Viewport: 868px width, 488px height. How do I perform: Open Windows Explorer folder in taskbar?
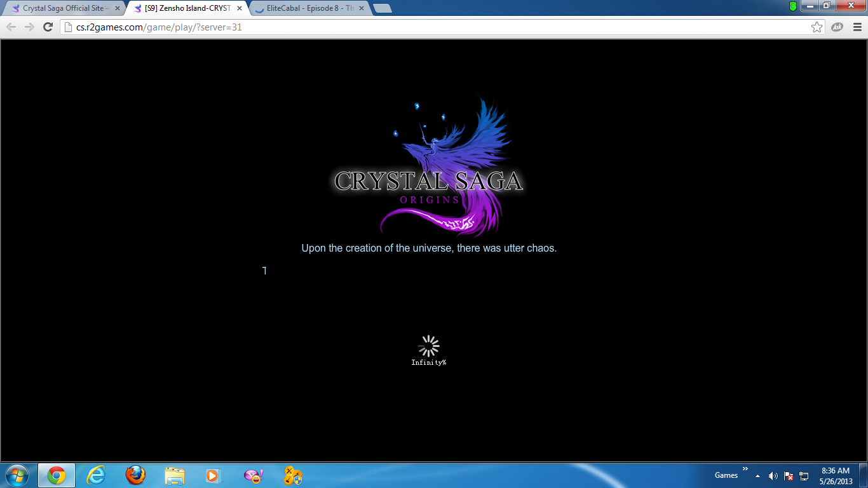pyautogui.click(x=174, y=475)
